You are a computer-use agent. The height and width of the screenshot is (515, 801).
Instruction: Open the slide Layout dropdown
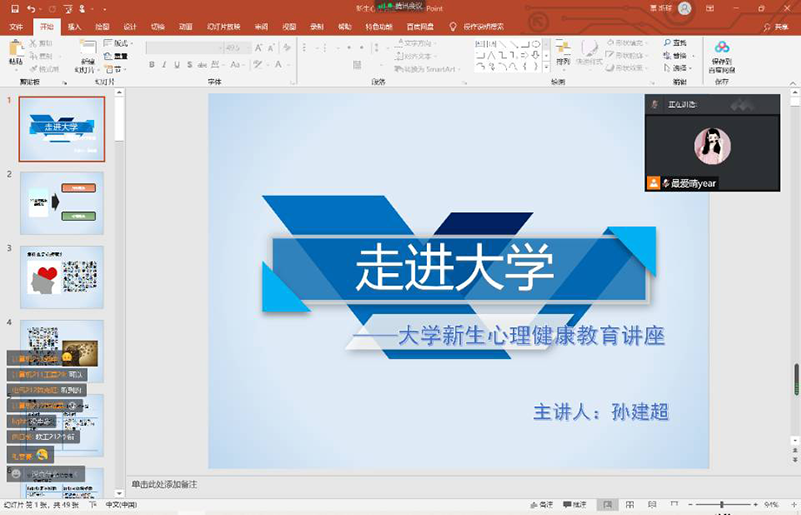(x=122, y=44)
